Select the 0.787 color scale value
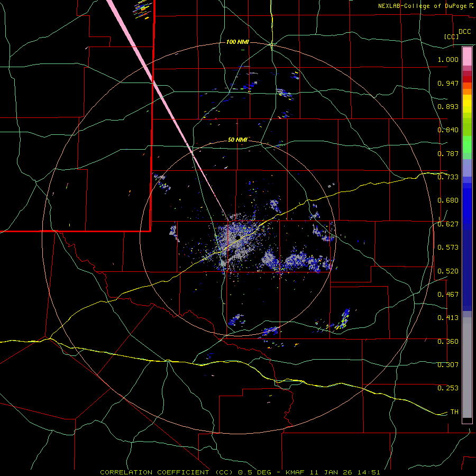Image resolution: width=476 pixels, height=476 pixels. click(448, 153)
